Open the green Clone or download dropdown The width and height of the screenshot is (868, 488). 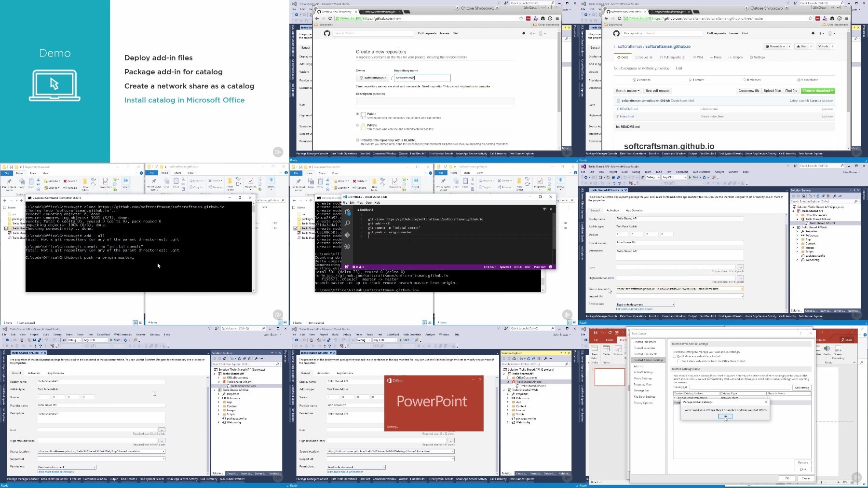(817, 91)
